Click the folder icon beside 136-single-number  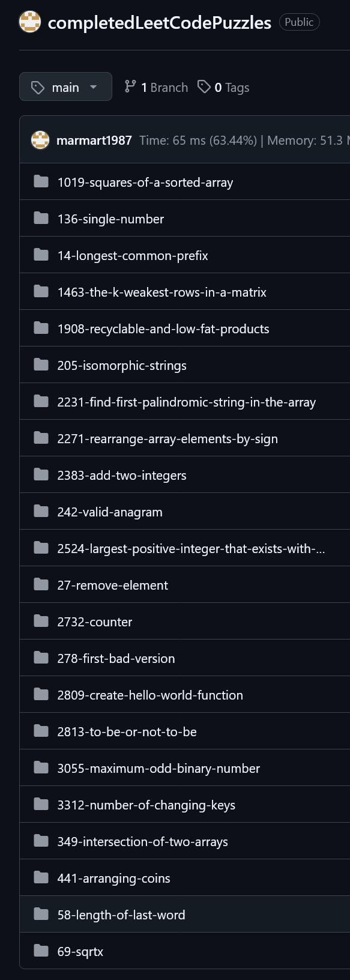pyautogui.click(x=41, y=219)
